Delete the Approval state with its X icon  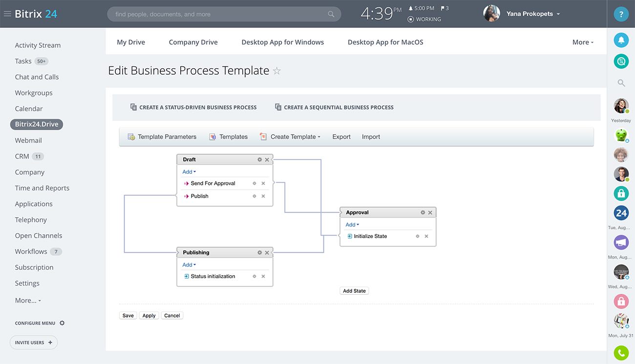click(430, 213)
